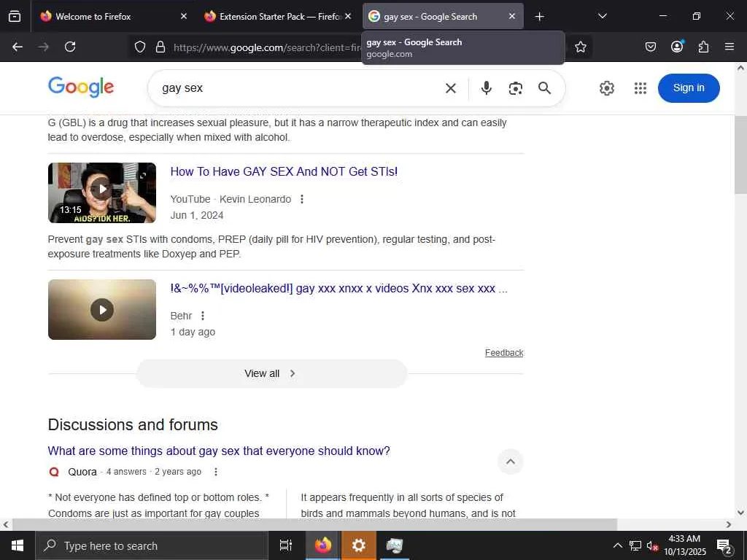Send Feedback on video results
This screenshot has width=747, height=560.
(x=504, y=353)
